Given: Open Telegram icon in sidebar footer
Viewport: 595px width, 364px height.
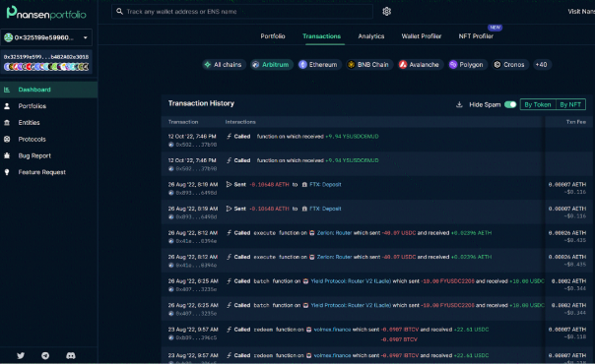Looking at the screenshot, I should (x=45, y=355).
